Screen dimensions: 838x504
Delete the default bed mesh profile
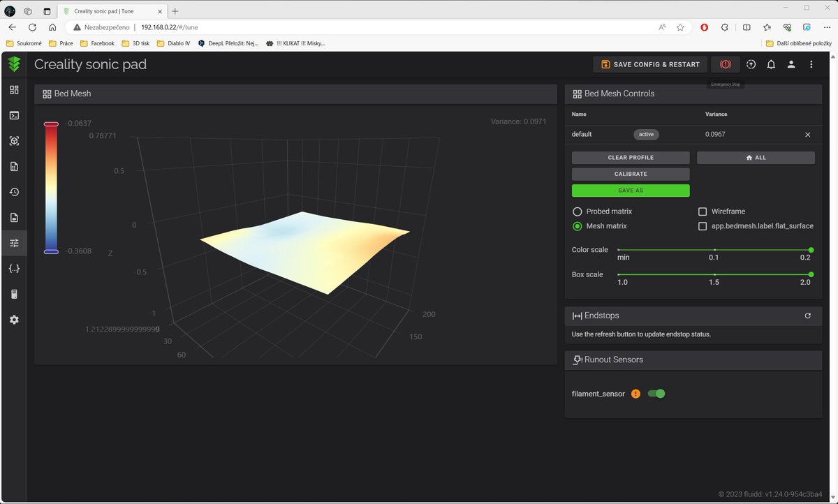click(808, 134)
